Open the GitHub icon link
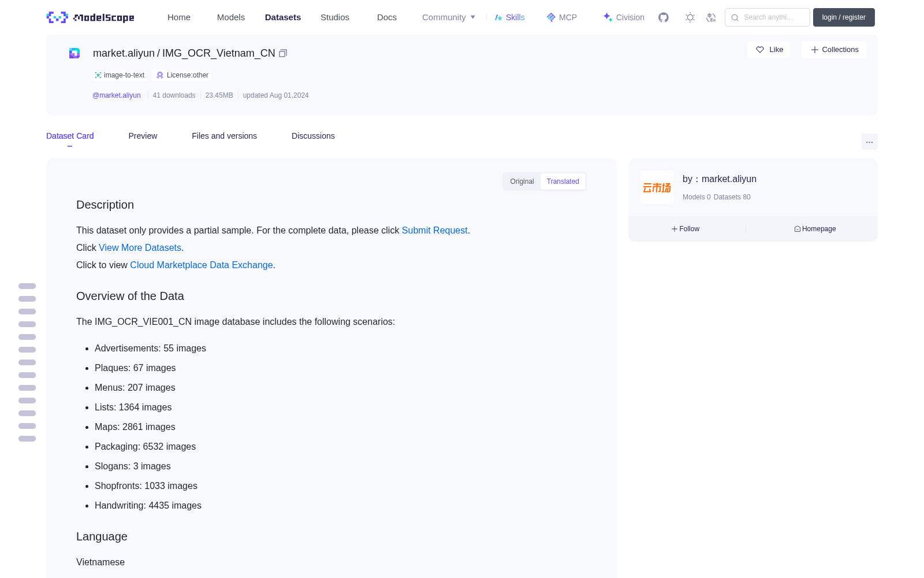This screenshot has height=578, width=924. 664,17
